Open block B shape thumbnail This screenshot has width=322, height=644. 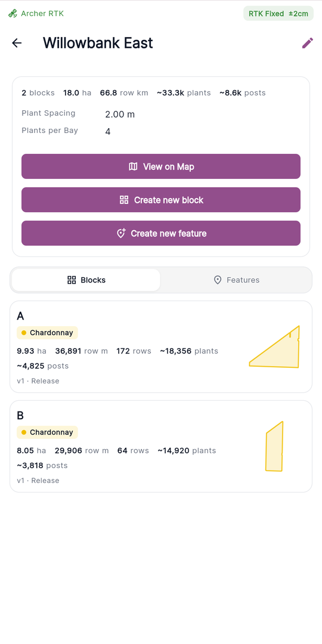coord(274,446)
